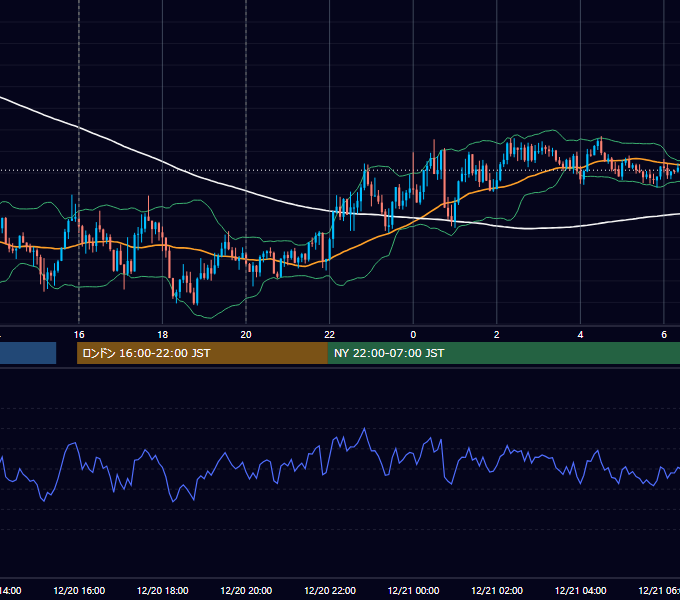The height and width of the screenshot is (600, 680).
Task: Click the 12/21 02:00 date label
Action: (x=497, y=590)
